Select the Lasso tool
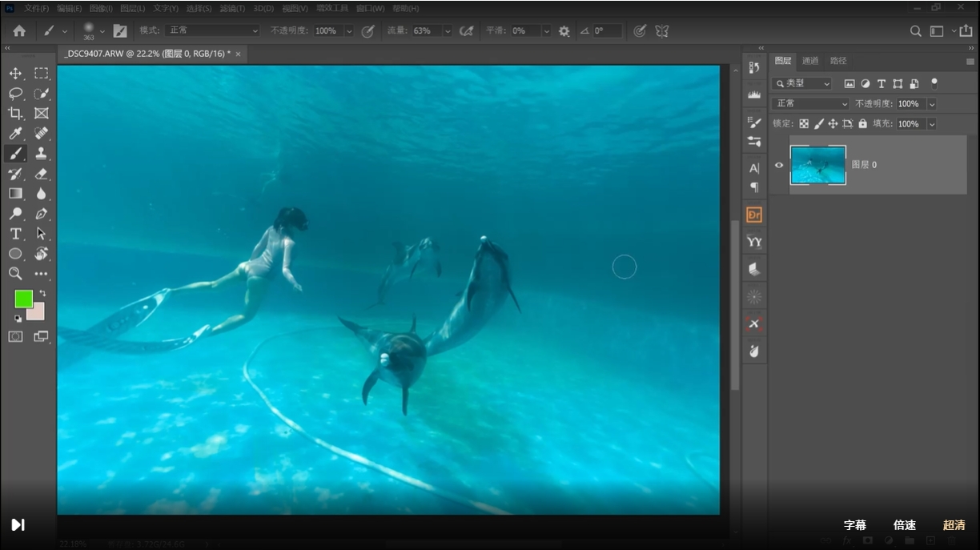Viewport: 980px width, 550px height. pos(15,94)
